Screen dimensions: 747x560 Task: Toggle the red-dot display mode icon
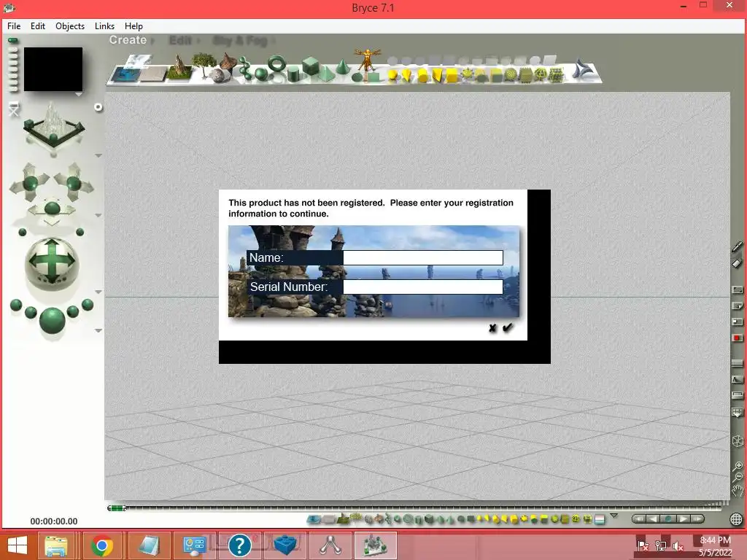737,338
